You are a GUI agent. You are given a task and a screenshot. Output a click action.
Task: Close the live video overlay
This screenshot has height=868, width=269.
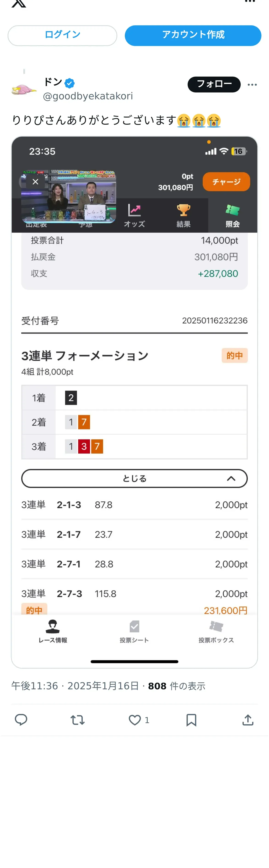coord(35,182)
